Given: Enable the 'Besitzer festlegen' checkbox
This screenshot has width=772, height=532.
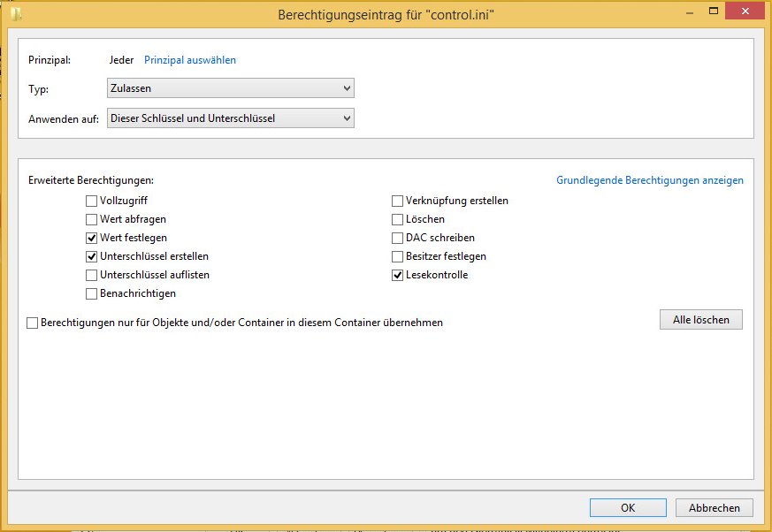Looking at the screenshot, I should point(398,256).
